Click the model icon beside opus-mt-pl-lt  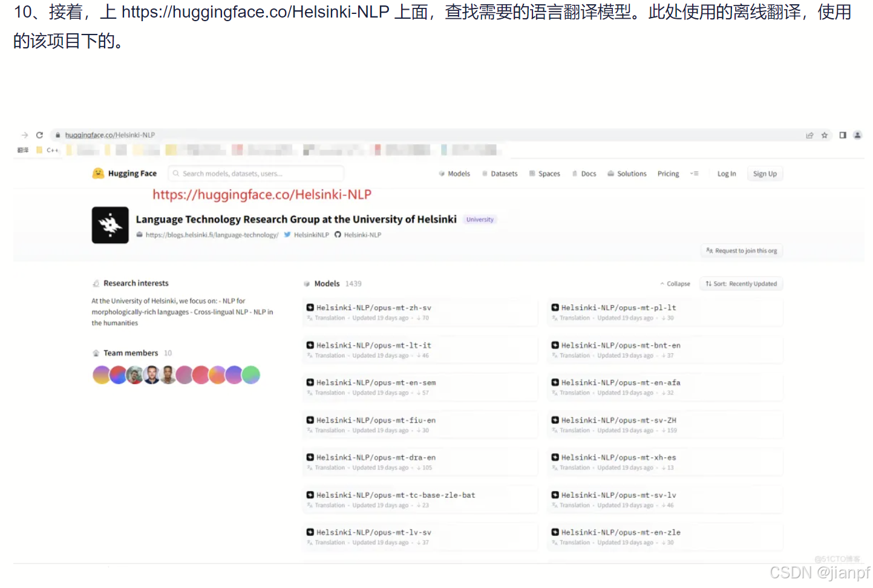(x=555, y=308)
